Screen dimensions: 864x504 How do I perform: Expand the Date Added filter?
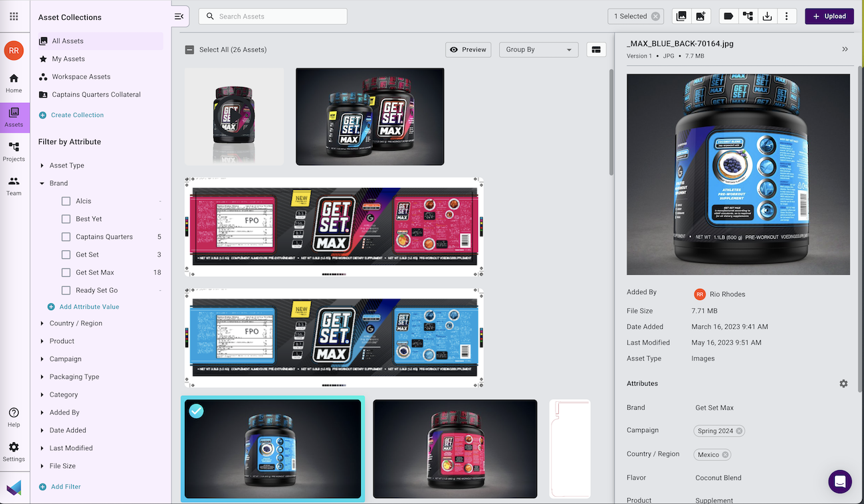[x=43, y=431]
